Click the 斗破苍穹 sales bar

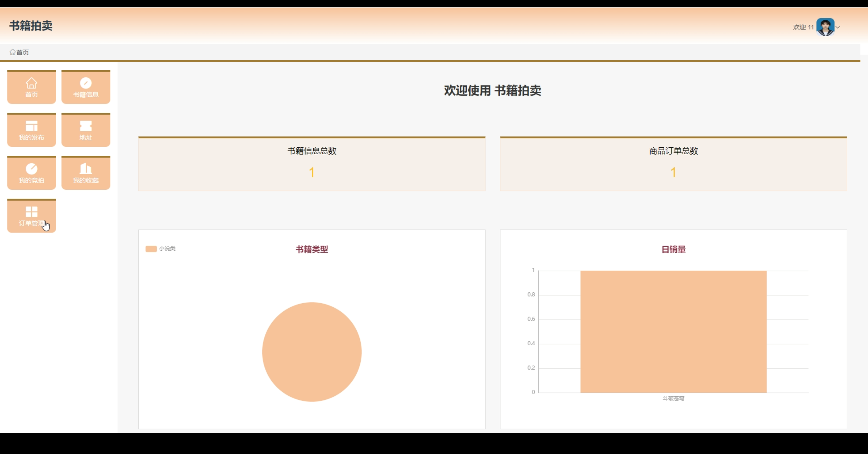[x=673, y=332]
